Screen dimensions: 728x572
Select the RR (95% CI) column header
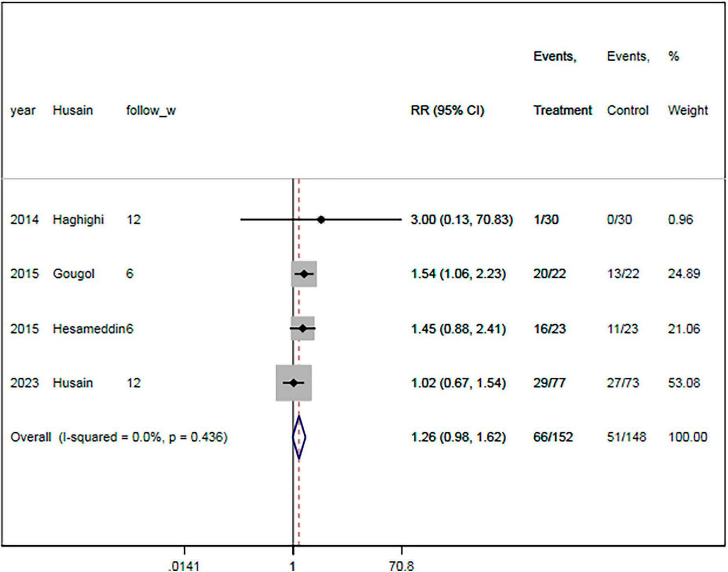(447, 110)
